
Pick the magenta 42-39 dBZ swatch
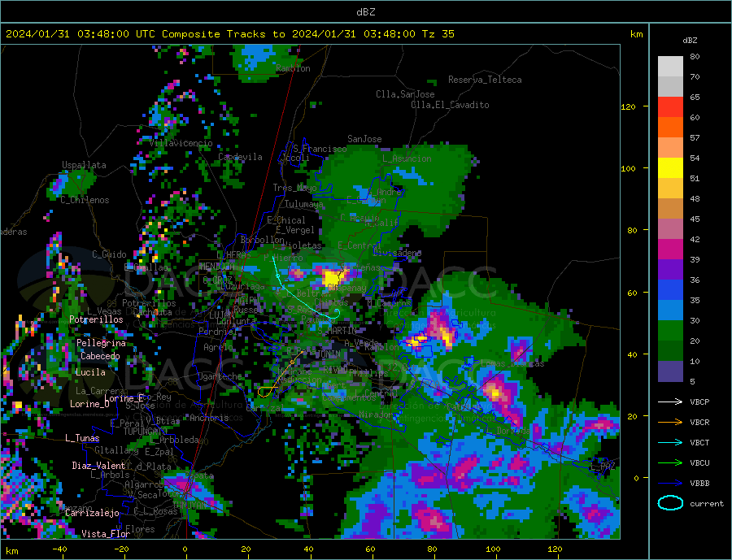tap(670, 250)
